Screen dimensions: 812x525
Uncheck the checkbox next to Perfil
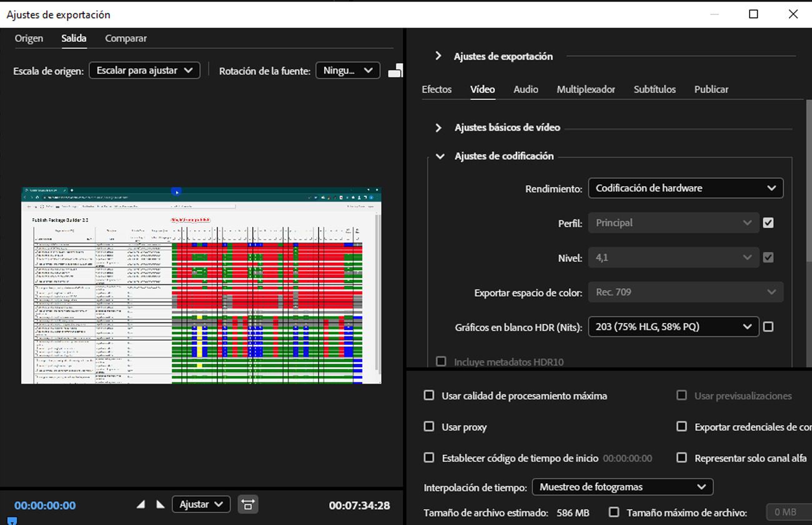coord(768,222)
